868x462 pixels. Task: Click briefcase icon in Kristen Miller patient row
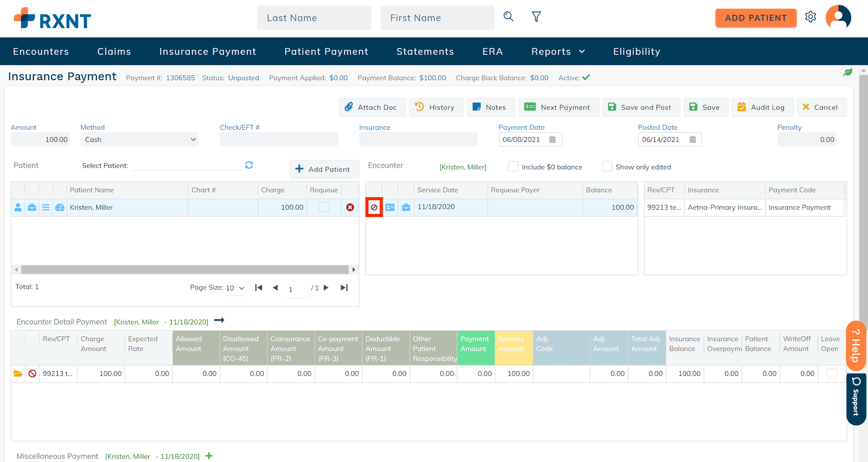coord(32,208)
